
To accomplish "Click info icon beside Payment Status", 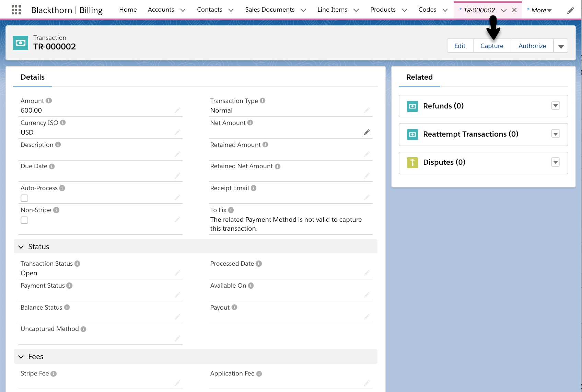I will click(x=69, y=286).
